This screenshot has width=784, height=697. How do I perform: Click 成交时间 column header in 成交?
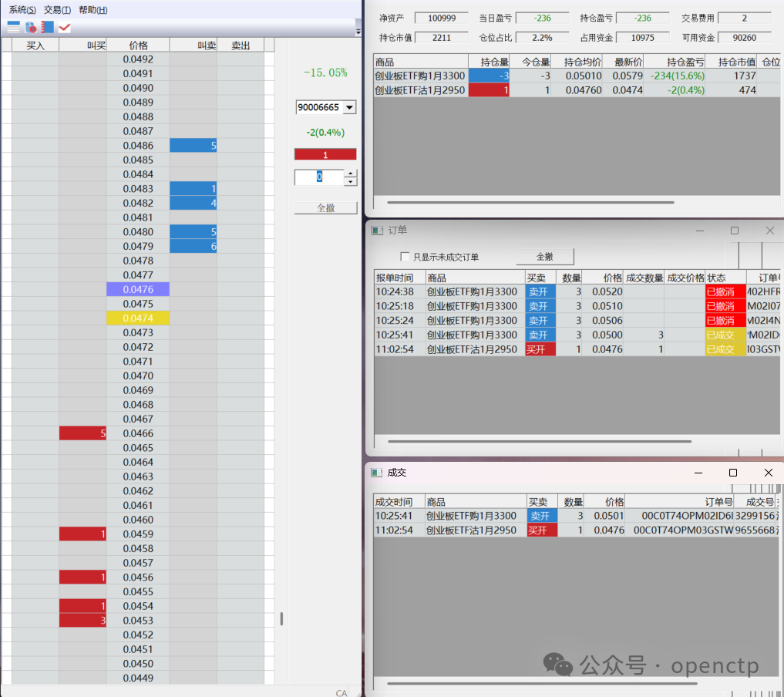399,502
